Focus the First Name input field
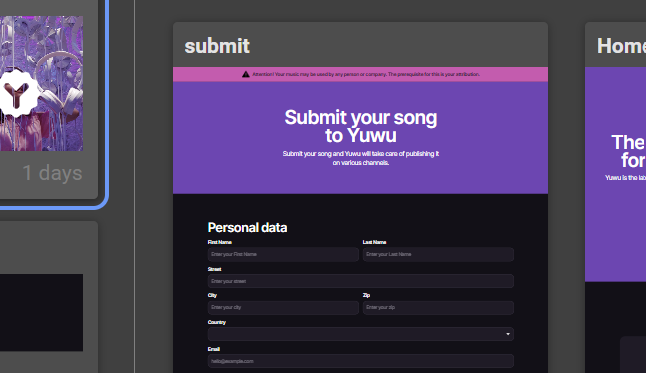The height and width of the screenshot is (373, 646). pos(283,254)
